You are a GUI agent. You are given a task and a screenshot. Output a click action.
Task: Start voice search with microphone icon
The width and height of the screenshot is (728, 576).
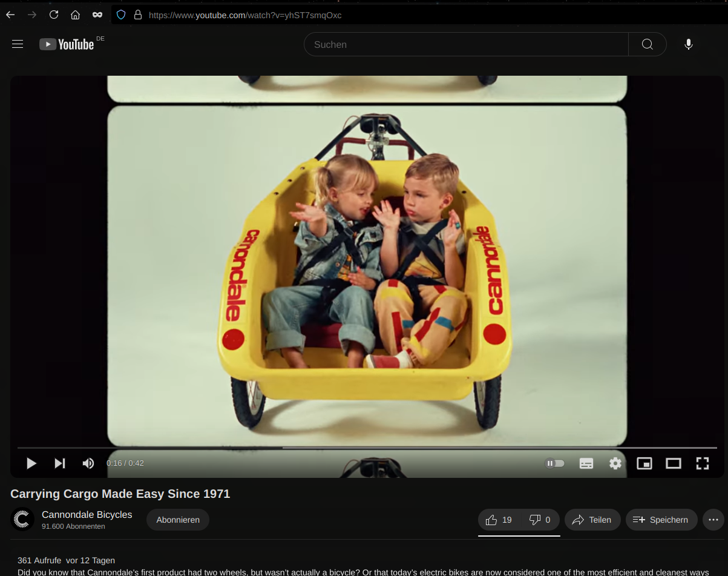pos(688,44)
